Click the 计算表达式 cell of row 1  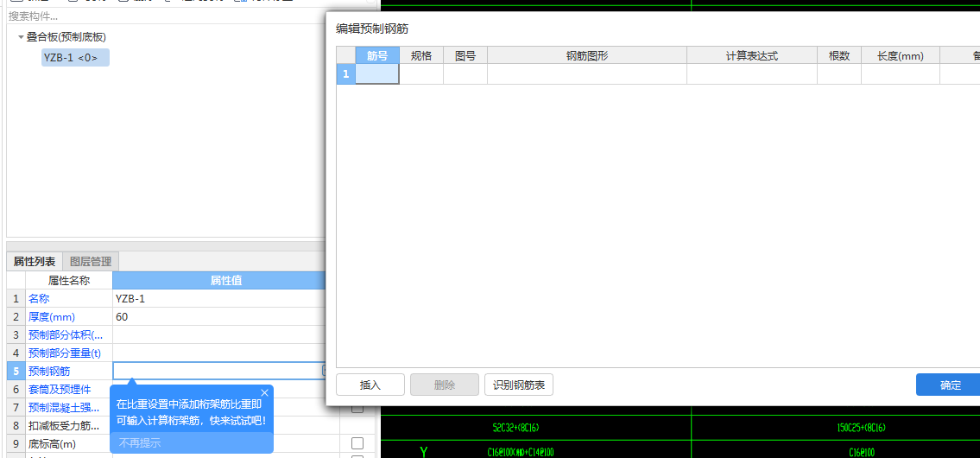click(752, 73)
